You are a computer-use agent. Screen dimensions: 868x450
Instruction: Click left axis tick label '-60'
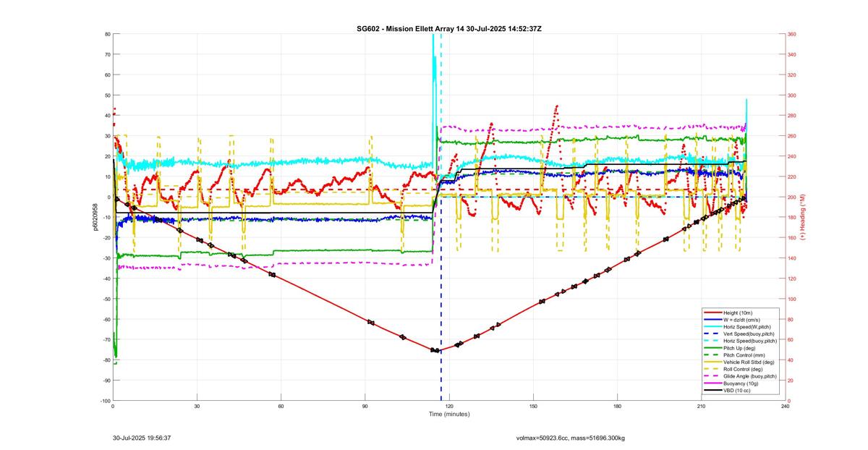tap(106, 320)
